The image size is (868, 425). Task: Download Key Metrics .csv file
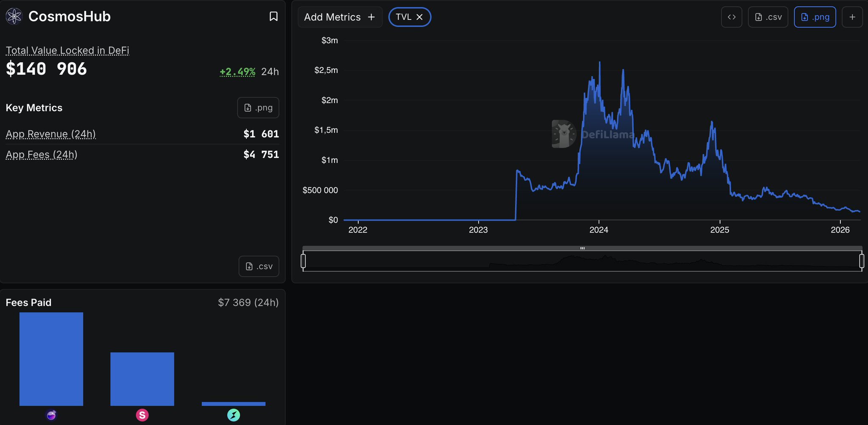point(259,266)
